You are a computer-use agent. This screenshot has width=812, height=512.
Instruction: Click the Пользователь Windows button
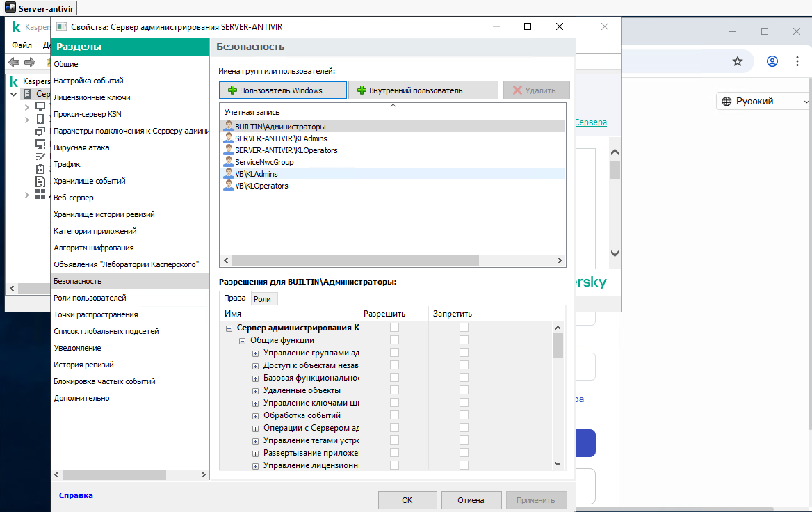[283, 90]
